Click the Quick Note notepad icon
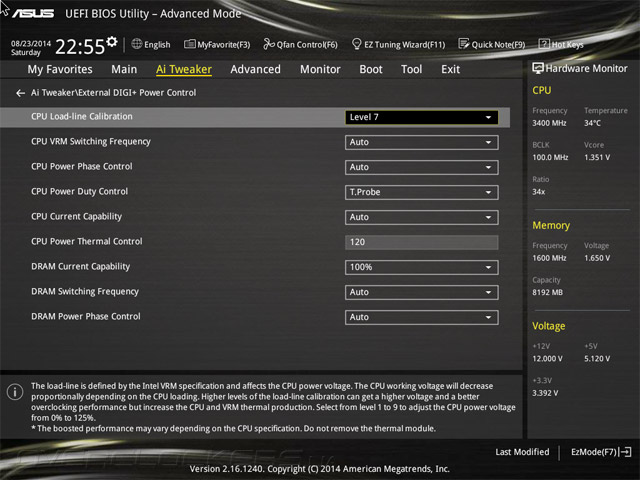 (464, 44)
